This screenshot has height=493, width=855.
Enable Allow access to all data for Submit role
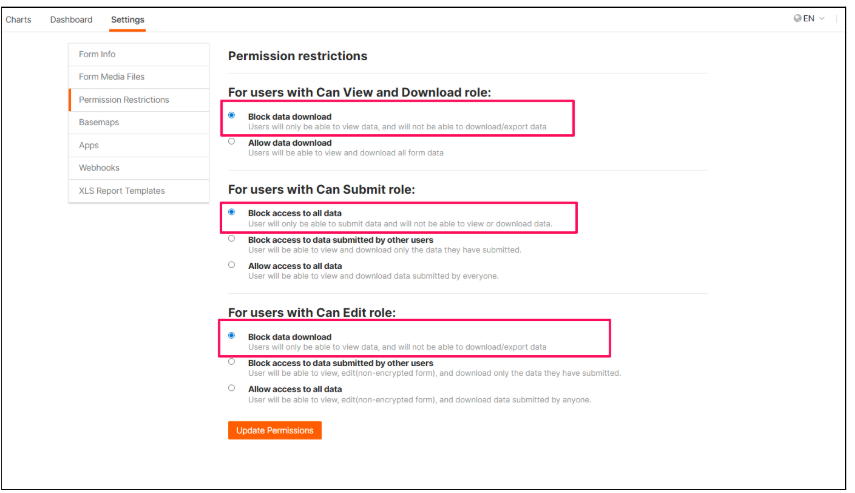click(232, 265)
